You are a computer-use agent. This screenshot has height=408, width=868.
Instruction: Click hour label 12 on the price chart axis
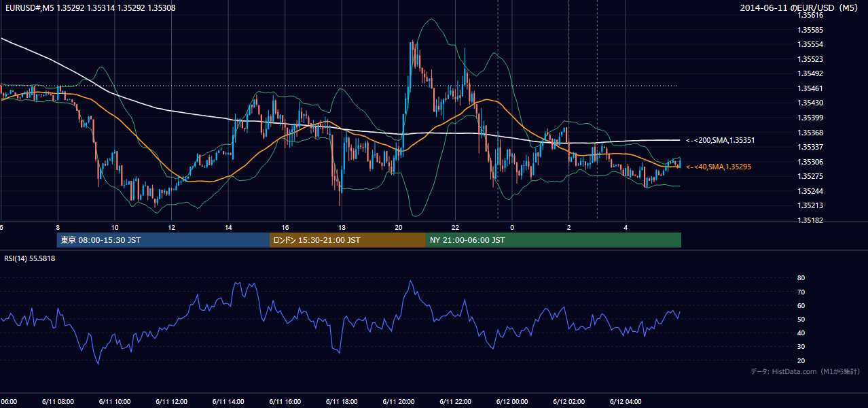coord(171,228)
